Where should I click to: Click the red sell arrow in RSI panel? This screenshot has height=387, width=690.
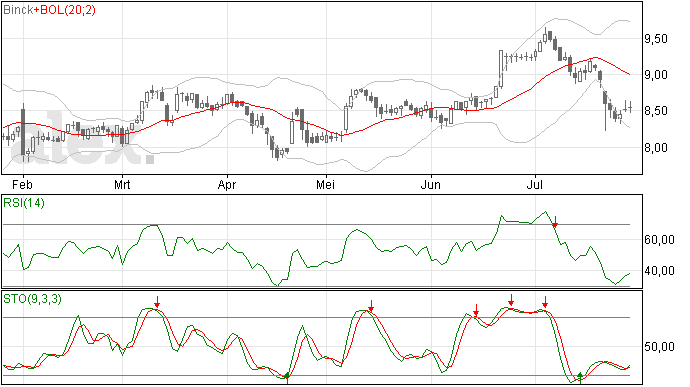pyautogui.click(x=555, y=222)
